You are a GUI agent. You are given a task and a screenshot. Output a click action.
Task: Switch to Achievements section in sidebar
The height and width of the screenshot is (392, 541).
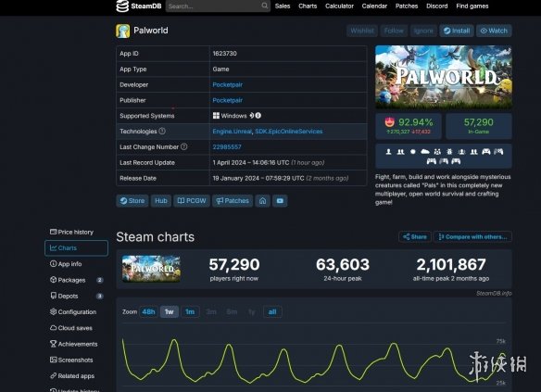pyautogui.click(x=74, y=344)
